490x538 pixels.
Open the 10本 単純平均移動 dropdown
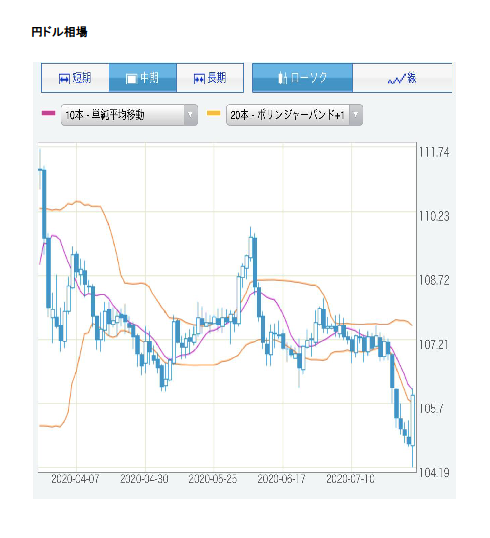(x=129, y=115)
